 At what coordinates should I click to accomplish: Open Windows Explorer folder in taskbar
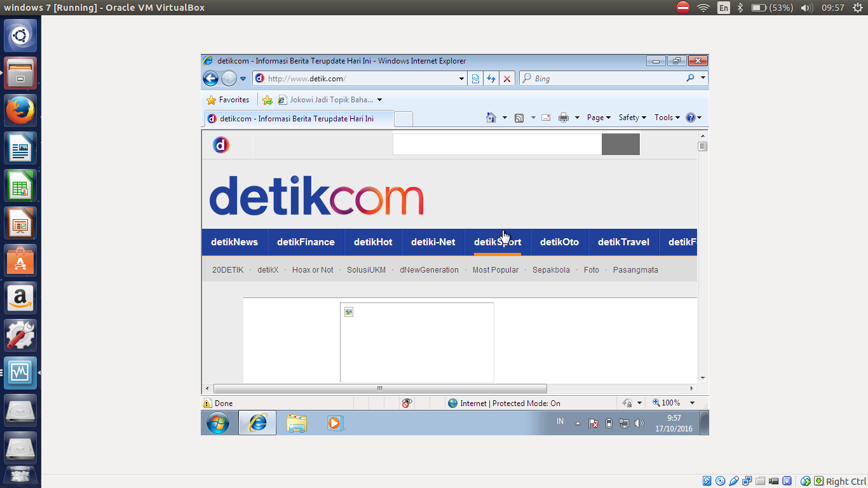point(297,423)
